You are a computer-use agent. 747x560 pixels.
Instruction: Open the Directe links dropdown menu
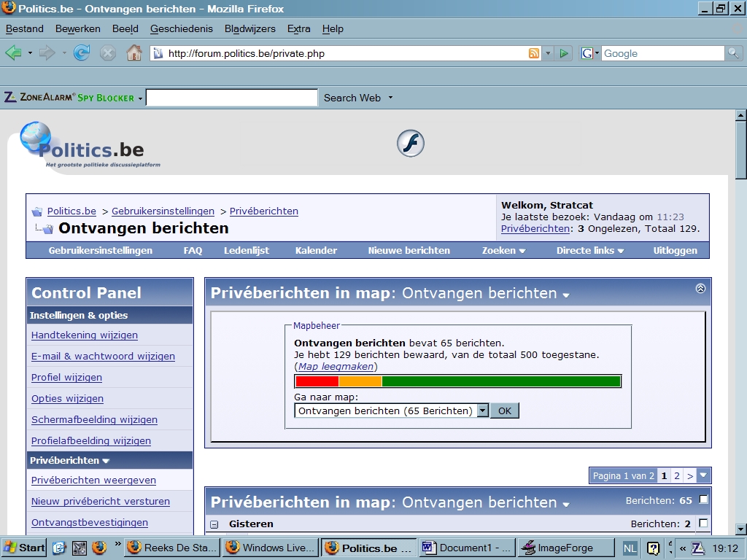pyautogui.click(x=589, y=250)
